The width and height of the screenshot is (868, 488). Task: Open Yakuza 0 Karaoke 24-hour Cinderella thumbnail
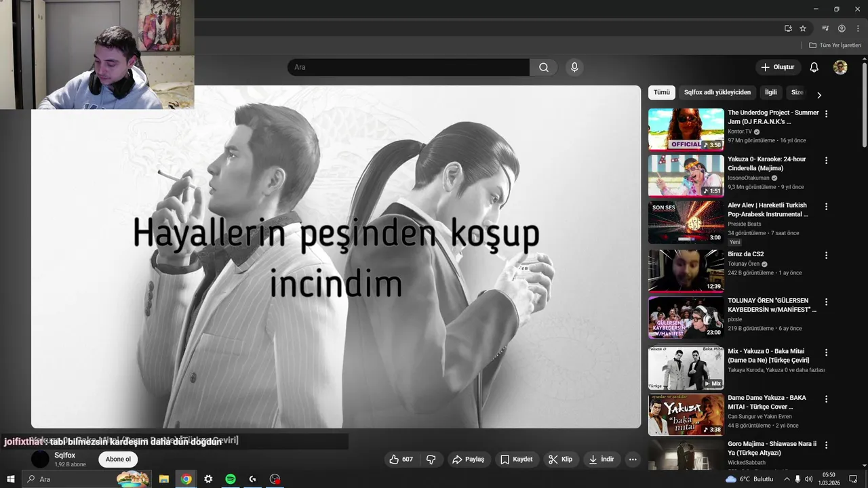click(x=686, y=176)
